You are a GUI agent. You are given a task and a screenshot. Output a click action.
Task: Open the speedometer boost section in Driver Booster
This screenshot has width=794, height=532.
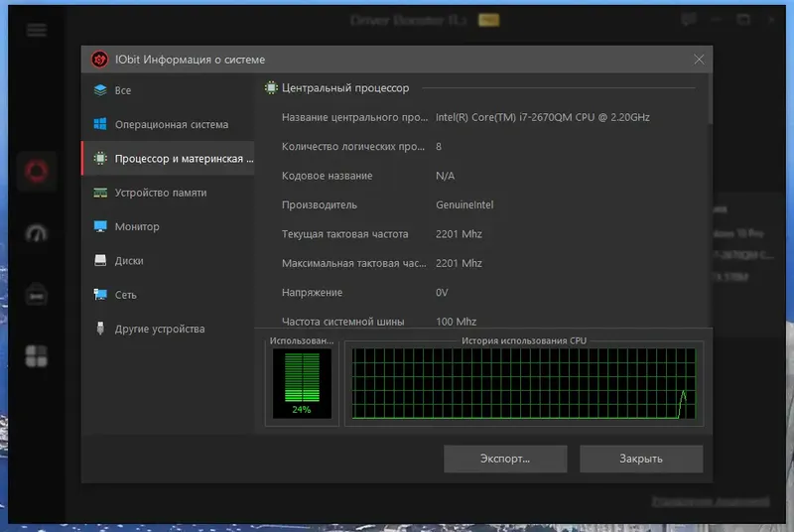coord(37,233)
